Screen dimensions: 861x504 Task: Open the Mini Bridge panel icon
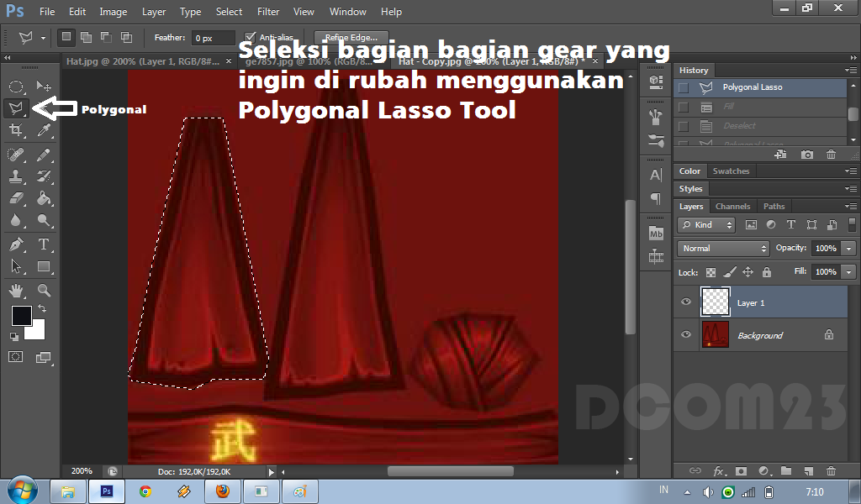pyautogui.click(x=656, y=234)
